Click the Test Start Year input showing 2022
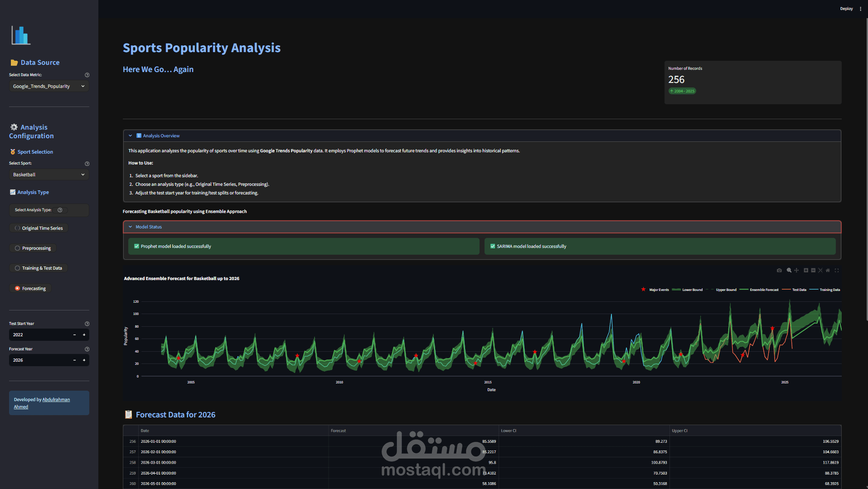The height and width of the screenshot is (489, 868). click(39, 335)
